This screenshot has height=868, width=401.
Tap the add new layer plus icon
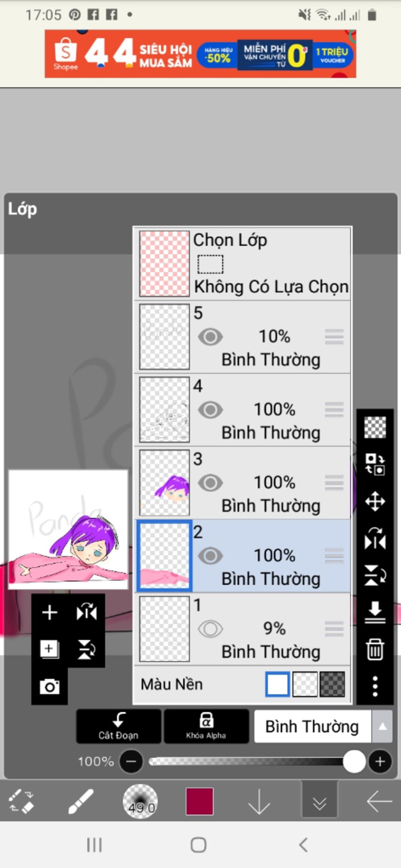click(x=50, y=612)
